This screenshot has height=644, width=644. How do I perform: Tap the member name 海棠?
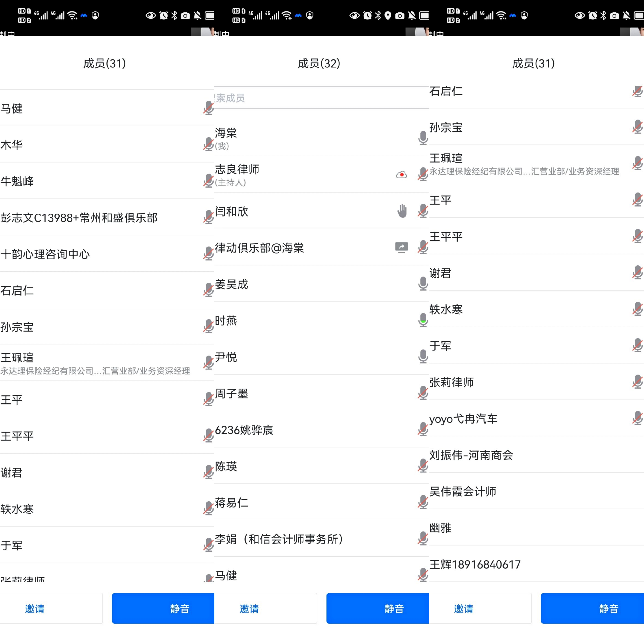(x=226, y=133)
